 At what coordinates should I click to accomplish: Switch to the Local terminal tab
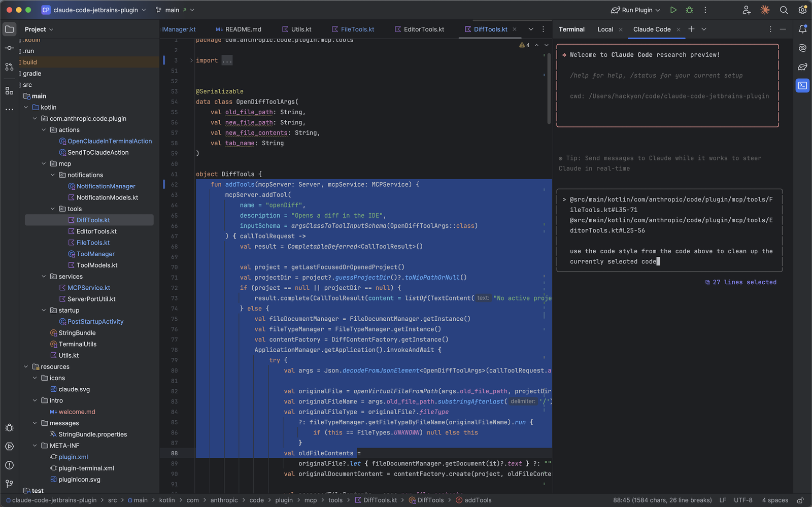tap(605, 29)
